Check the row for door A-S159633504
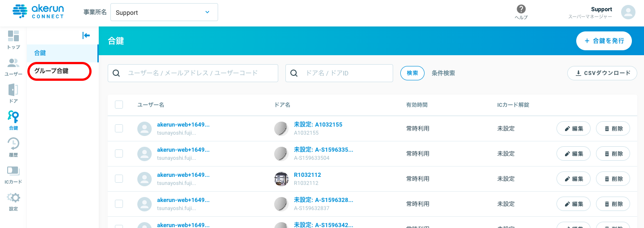644x228 pixels. pyautogui.click(x=119, y=153)
